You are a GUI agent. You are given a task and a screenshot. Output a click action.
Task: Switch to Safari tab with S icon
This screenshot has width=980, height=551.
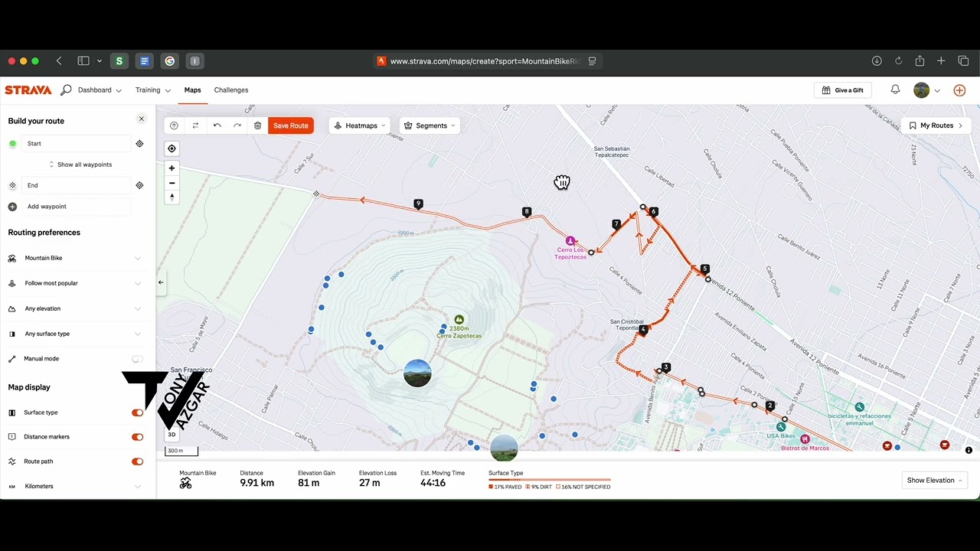tap(119, 61)
